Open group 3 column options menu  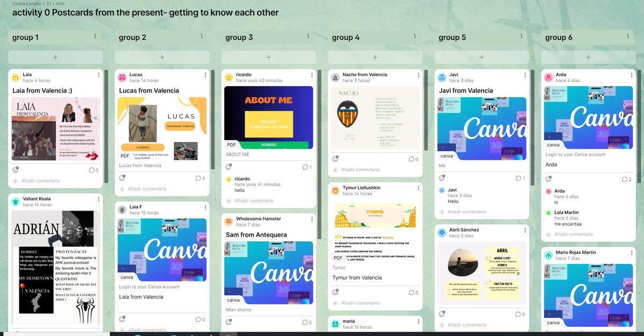pyautogui.click(x=308, y=36)
